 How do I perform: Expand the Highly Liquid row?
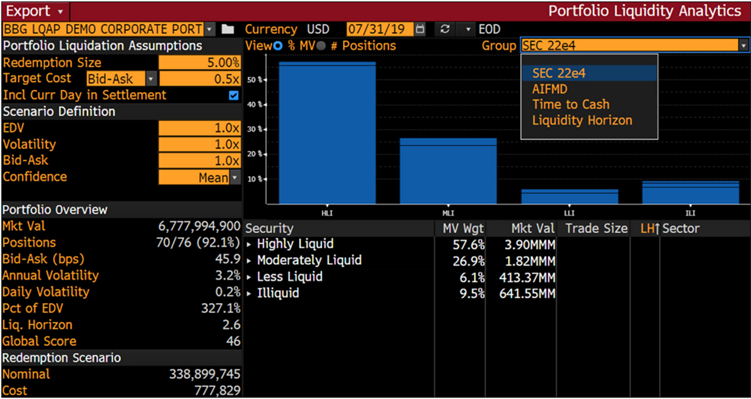(x=249, y=244)
